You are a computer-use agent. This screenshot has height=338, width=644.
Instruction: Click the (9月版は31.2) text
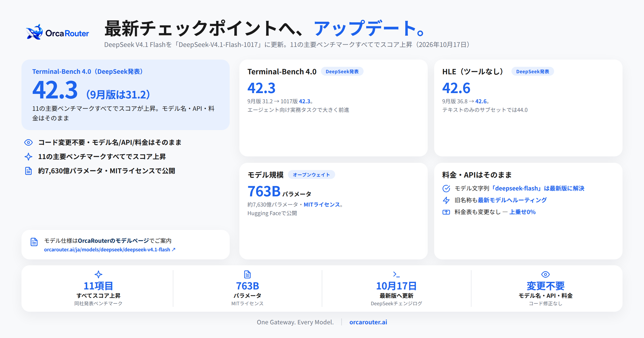[x=118, y=94]
